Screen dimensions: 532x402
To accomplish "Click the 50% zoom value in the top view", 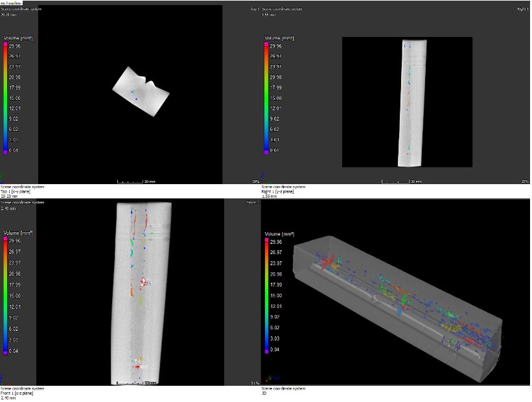I will (256, 182).
